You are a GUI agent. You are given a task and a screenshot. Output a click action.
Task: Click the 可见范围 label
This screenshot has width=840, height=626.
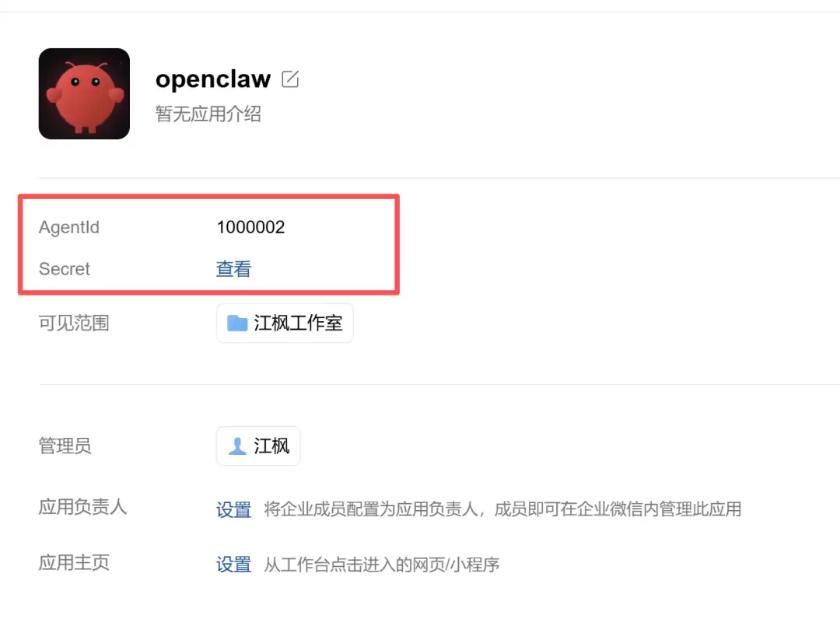point(74,323)
